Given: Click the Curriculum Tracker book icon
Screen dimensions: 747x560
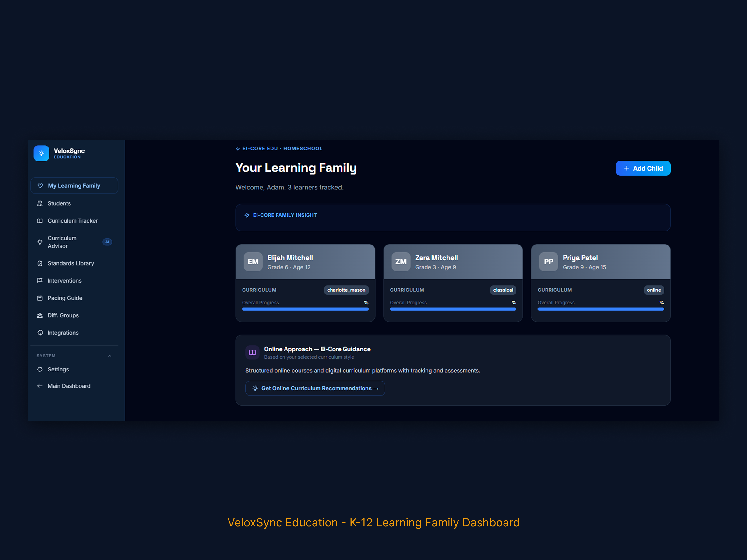Looking at the screenshot, I should (x=40, y=221).
